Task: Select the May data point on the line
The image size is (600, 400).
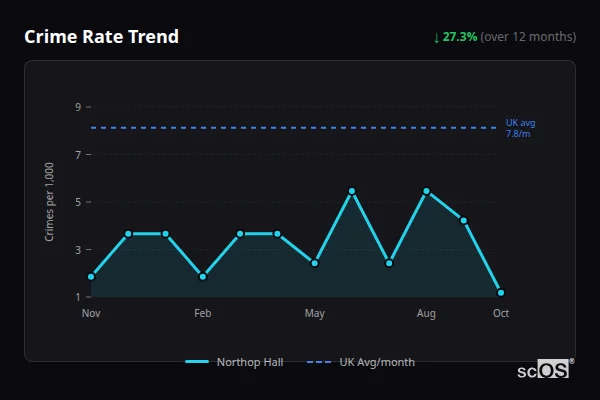Action: [x=315, y=263]
